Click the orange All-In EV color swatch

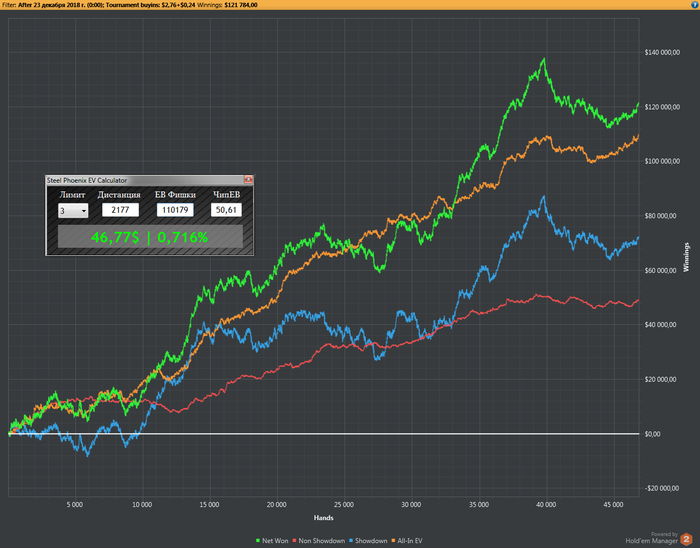[393, 541]
